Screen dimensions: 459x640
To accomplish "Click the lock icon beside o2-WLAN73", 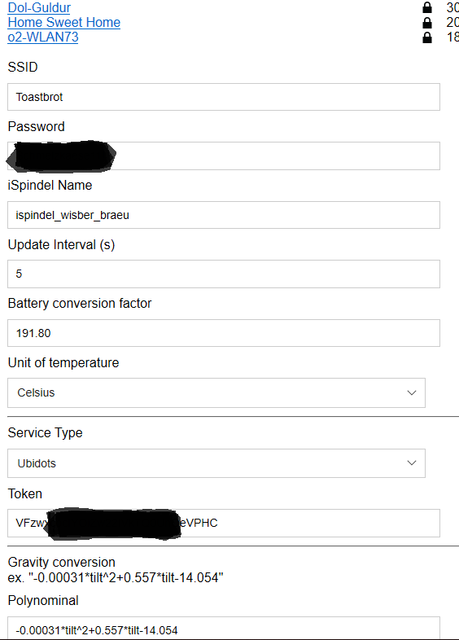I will pos(427,38).
